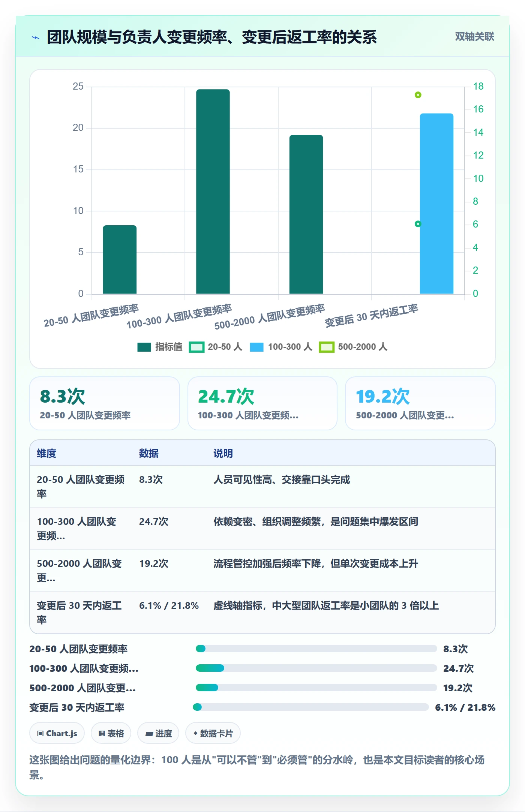Click the 500-2000 人团队变更 progress bar
This screenshot has width=525, height=812.
pos(316,688)
